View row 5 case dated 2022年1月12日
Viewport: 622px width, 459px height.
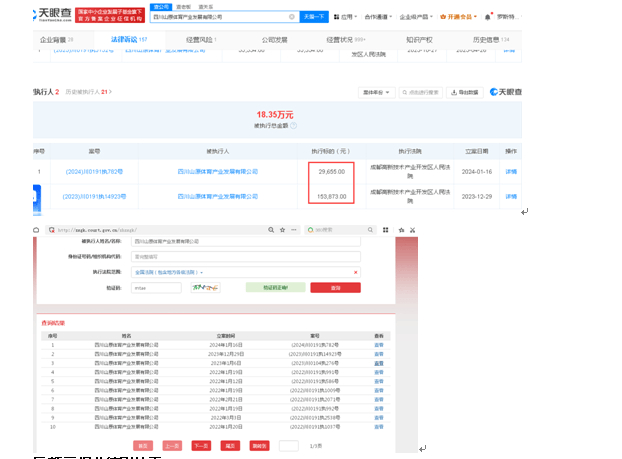pyautogui.click(x=379, y=381)
